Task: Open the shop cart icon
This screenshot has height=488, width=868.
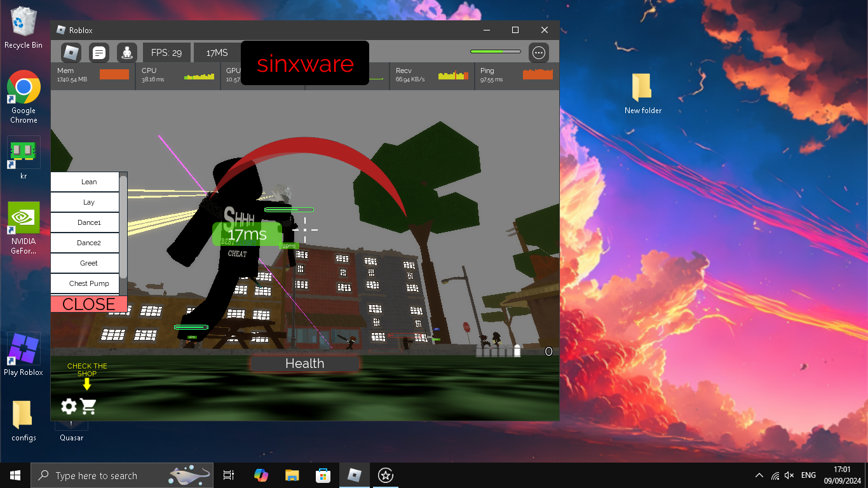Action: pos(88,407)
